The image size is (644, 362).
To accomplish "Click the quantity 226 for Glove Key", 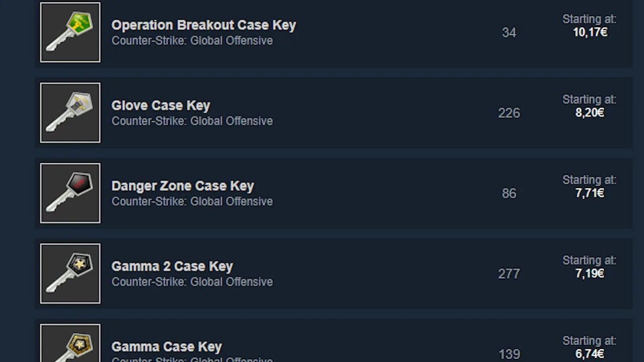I will click(509, 113).
